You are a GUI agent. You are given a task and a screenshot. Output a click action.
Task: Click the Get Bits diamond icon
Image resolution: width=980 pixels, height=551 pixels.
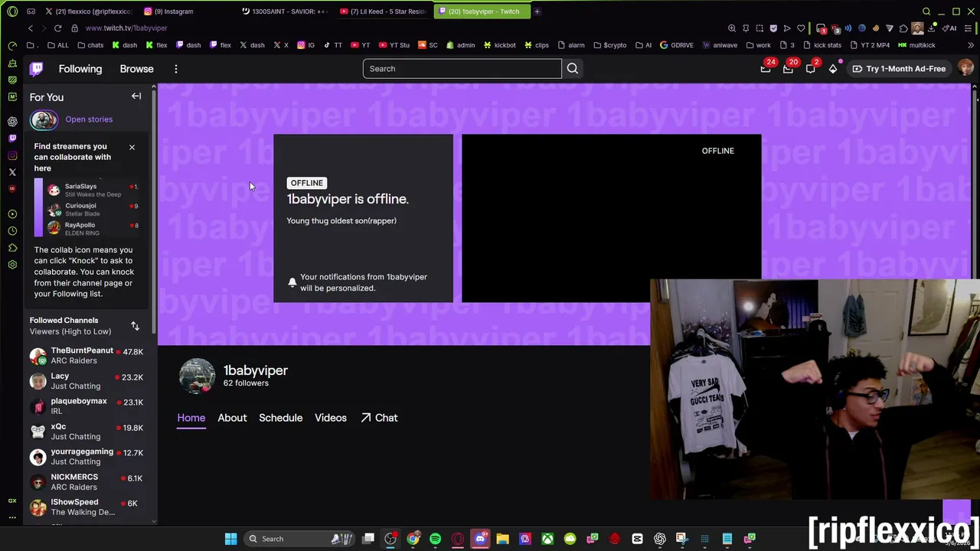pos(833,69)
